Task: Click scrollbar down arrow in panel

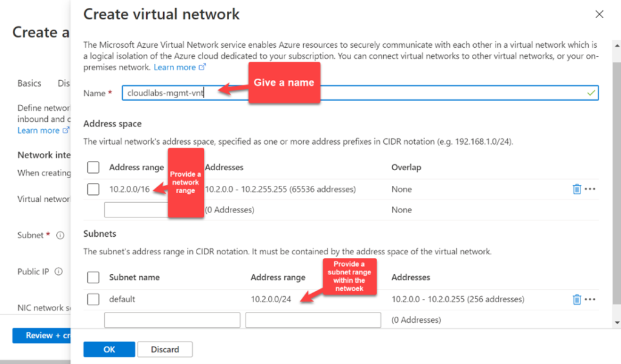Action: [x=617, y=322]
